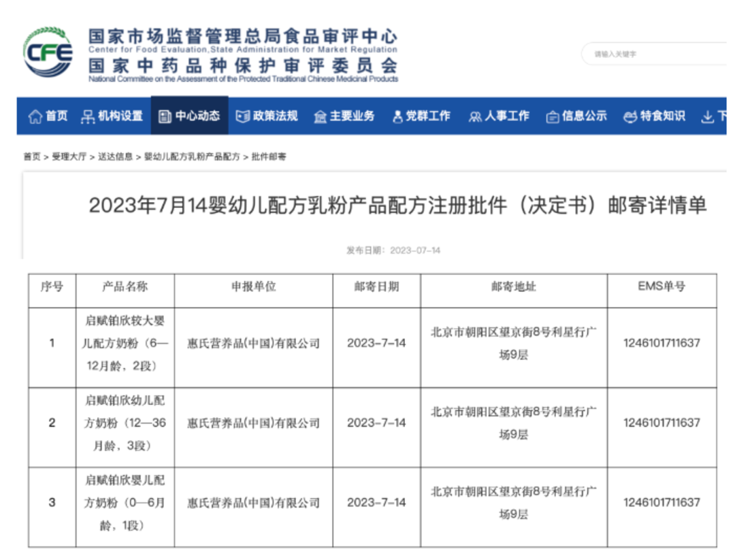Click 惠氏营养品(中国)有限公司 in row 1

coord(254,344)
